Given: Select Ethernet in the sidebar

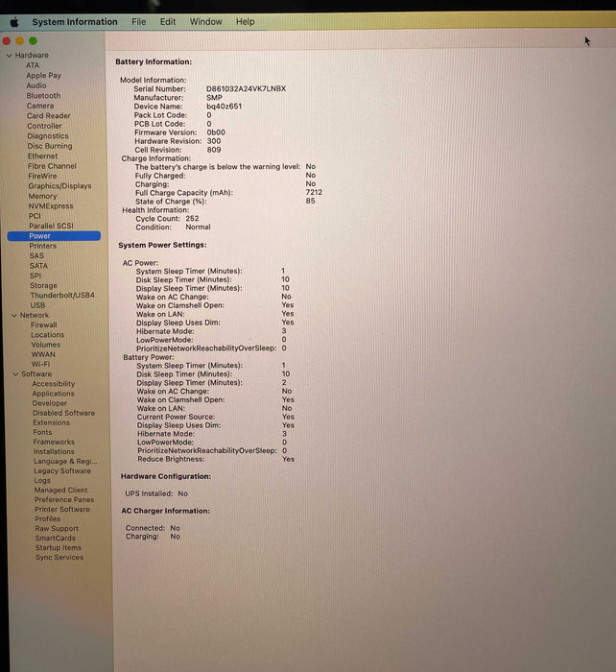Looking at the screenshot, I should (42, 156).
